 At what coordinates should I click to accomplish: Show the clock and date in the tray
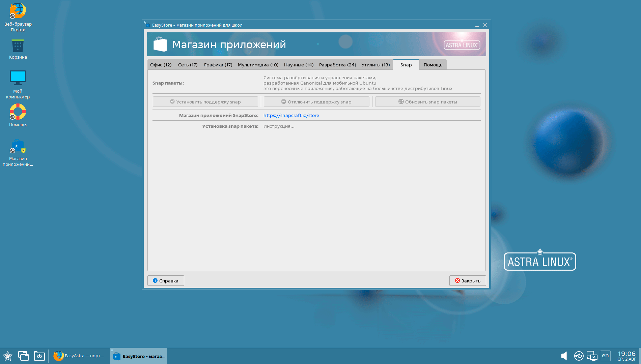click(626, 356)
